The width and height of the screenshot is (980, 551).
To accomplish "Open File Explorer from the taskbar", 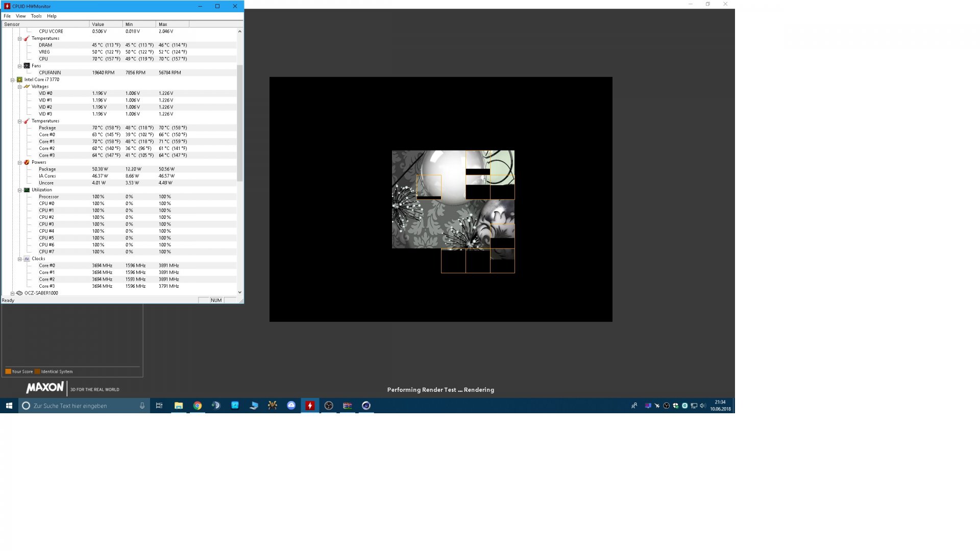I will tap(179, 406).
